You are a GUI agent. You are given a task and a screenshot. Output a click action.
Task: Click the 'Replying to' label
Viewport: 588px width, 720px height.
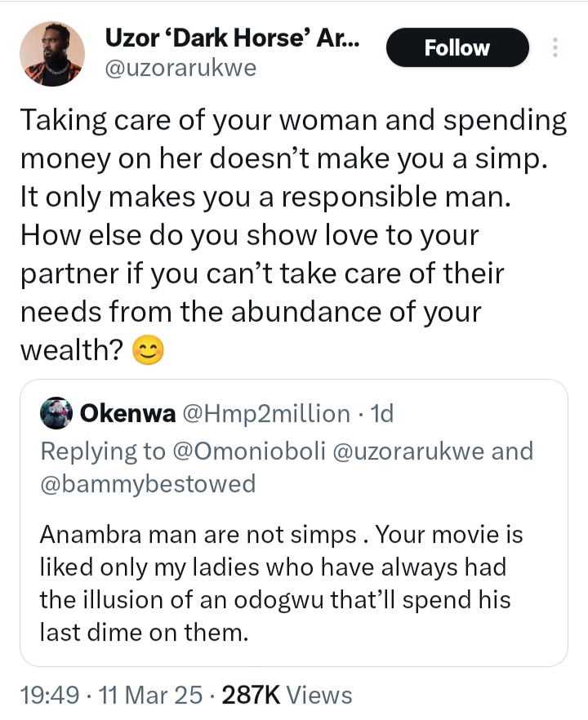tap(100, 451)
